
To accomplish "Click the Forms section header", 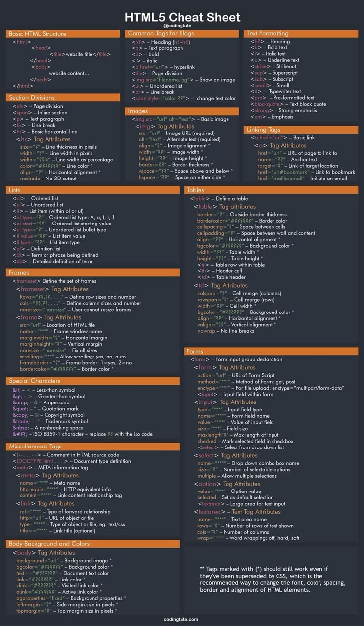I will coord(195,351).
